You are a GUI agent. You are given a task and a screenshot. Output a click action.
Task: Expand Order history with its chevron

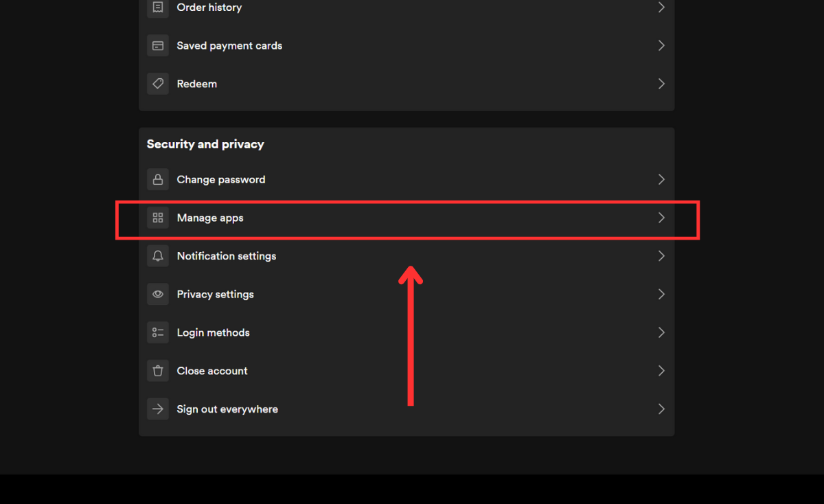661,8
